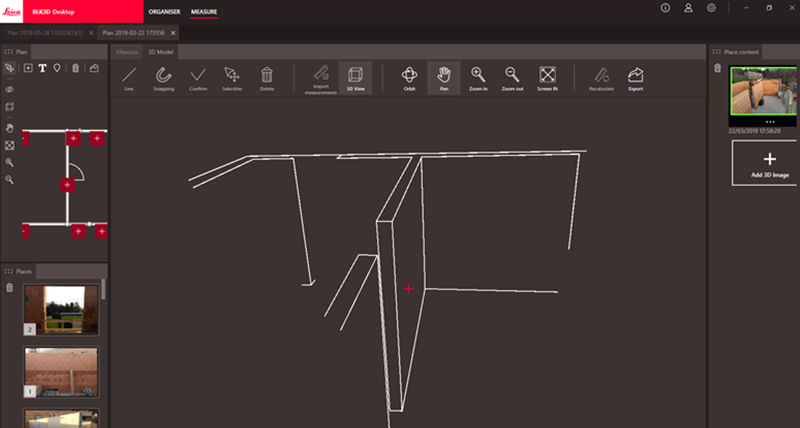Click the Export button
This screenshot has width=800, height=428.
[x=635, y=78]
